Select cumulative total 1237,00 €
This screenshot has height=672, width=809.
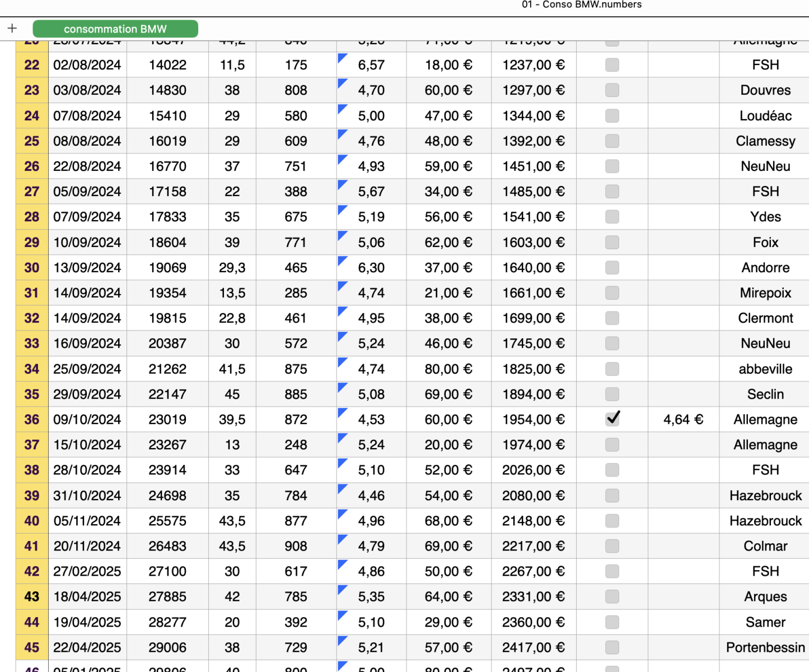tap(534, 65)
